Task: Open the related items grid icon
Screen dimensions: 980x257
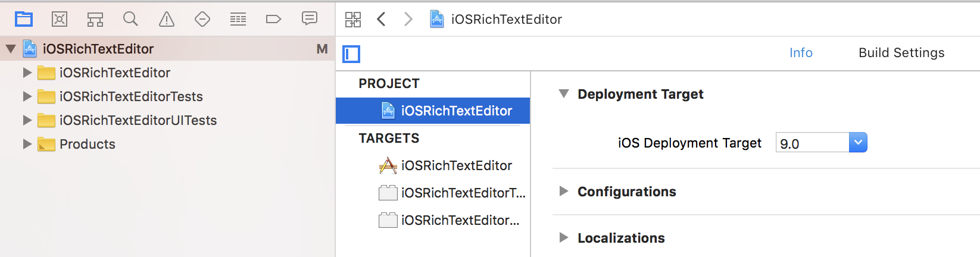Action: pos(353,20)
